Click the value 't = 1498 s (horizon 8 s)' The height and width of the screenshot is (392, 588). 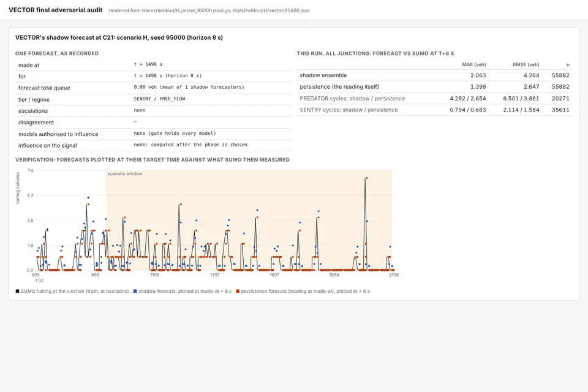pyautogui.click(x=168, y=76)
